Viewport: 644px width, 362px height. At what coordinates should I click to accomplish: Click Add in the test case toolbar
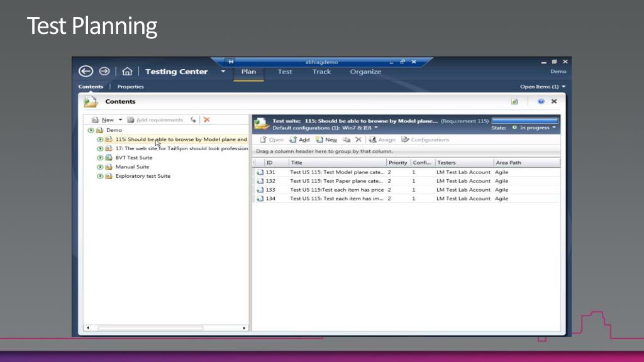coord(299,140)
